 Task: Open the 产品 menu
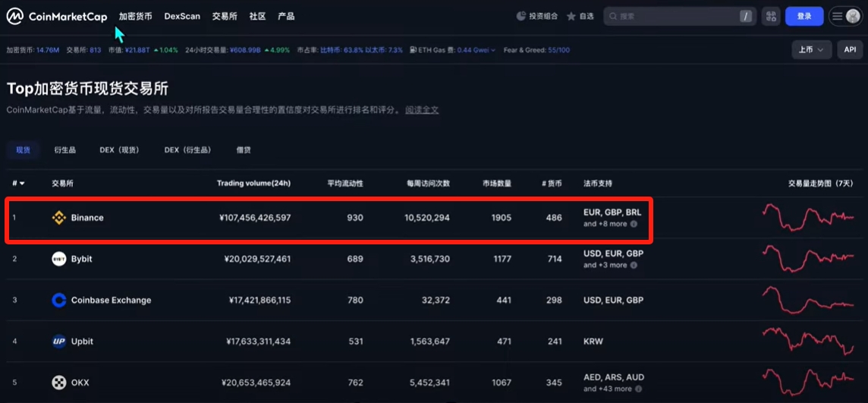[286, 17]
